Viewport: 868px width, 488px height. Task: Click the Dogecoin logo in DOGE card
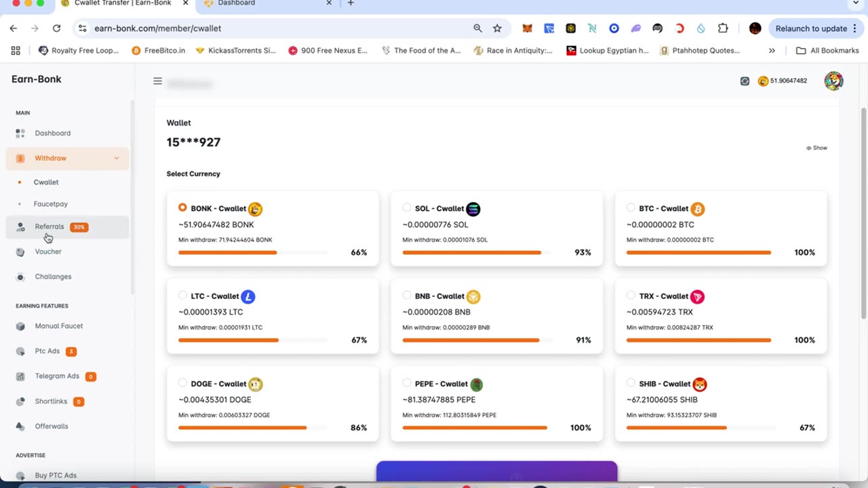(x=255, y=384)
